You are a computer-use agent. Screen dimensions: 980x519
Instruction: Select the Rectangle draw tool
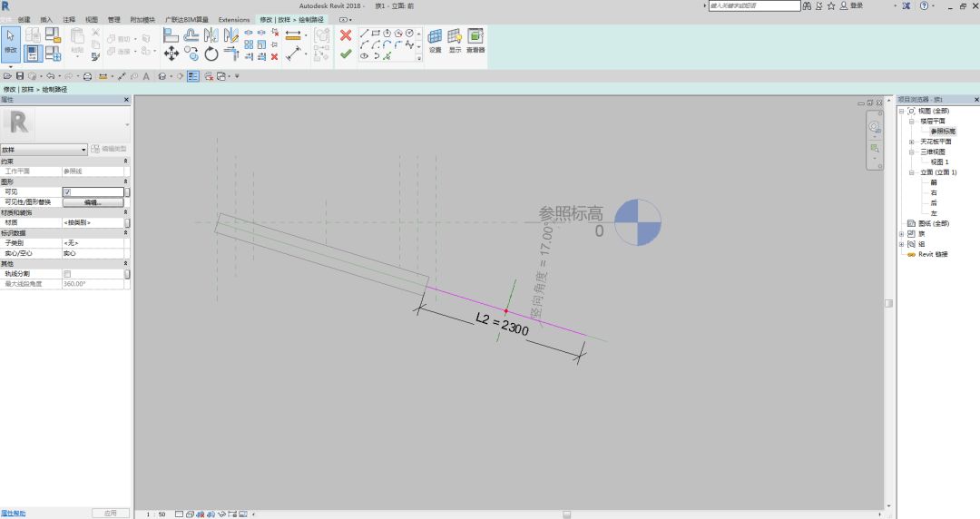(x=376, y=34)
